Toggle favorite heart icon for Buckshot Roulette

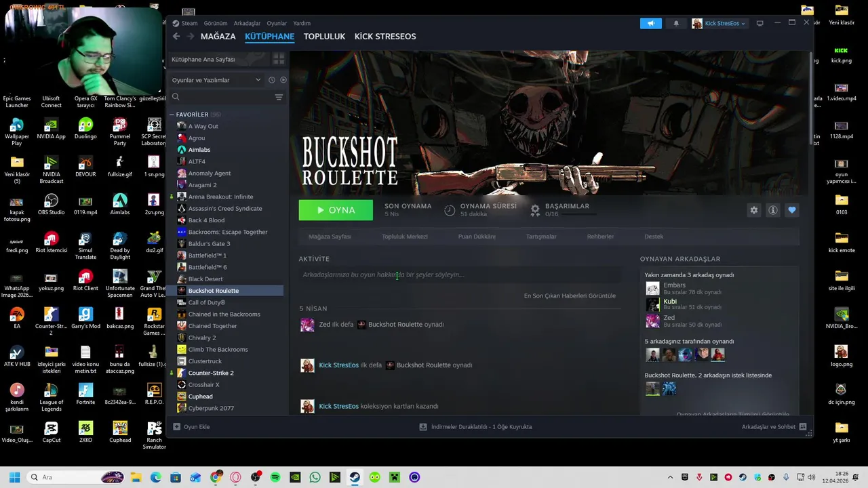coord(791,210)
